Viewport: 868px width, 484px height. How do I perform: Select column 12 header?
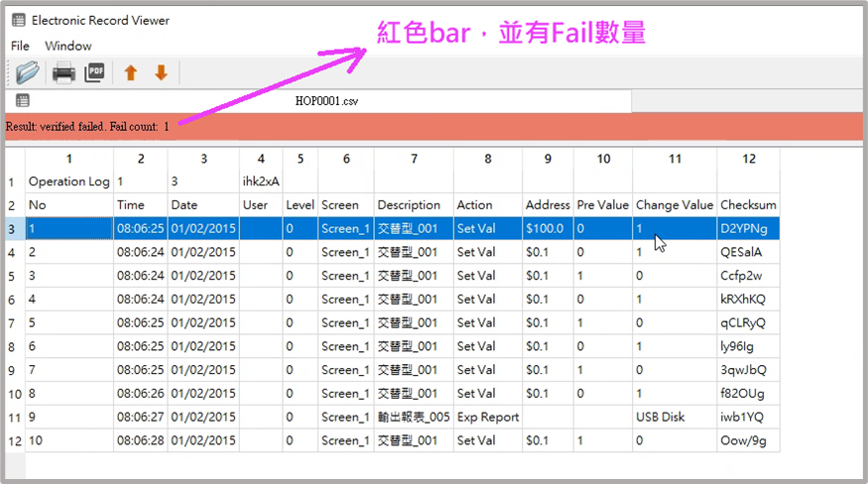tap(748, 159)
